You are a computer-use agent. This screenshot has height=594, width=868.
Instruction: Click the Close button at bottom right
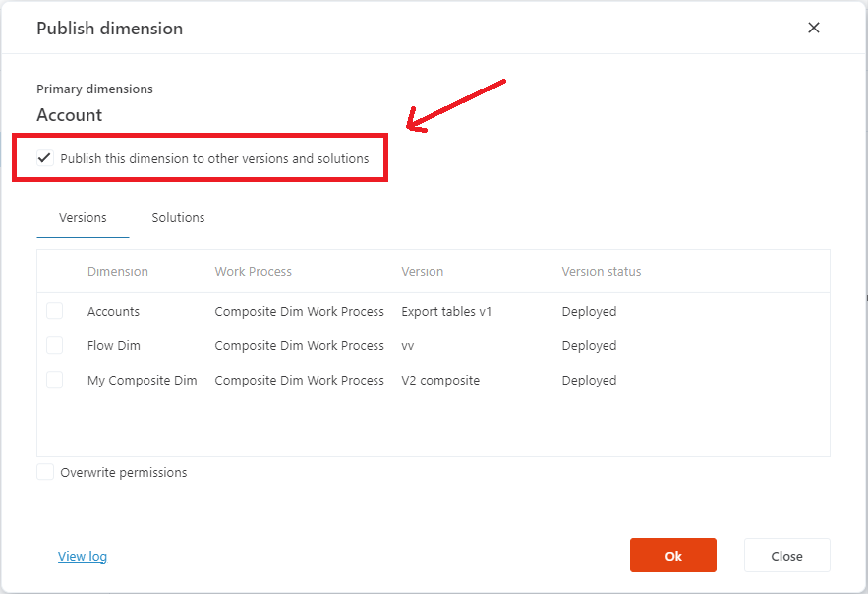click(x=786, y=556)
